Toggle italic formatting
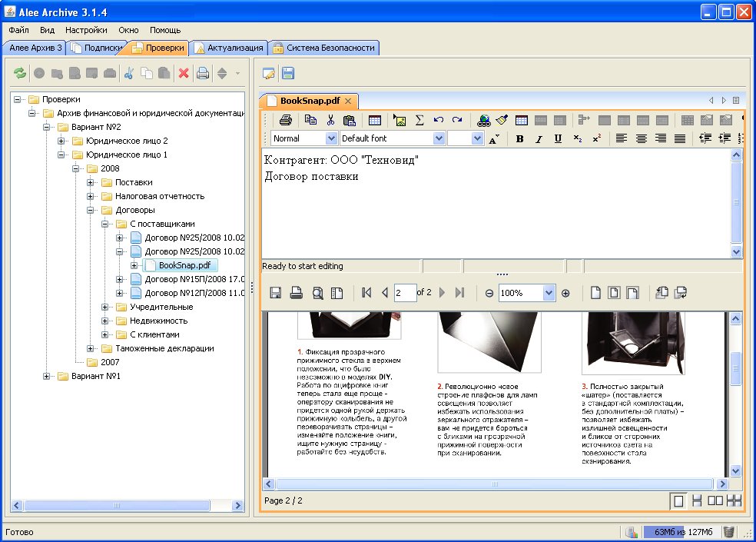 coord(539,139)
